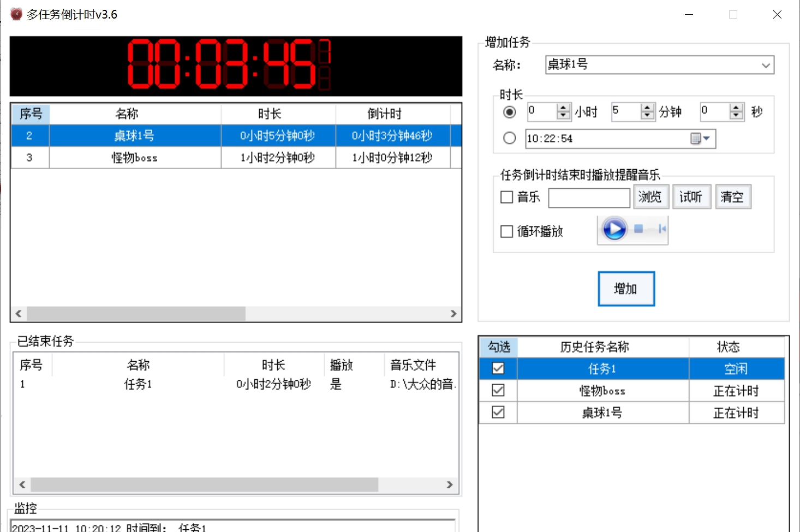Select the clock-time radio button beside 10:22:54
800x532 pixels.
pos(510,138)
